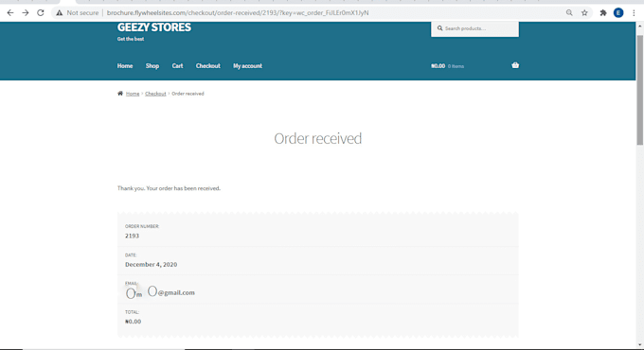Viewport: 644px width, 350px height.
Task: Click the URL in the address bar
Action: 238,12
